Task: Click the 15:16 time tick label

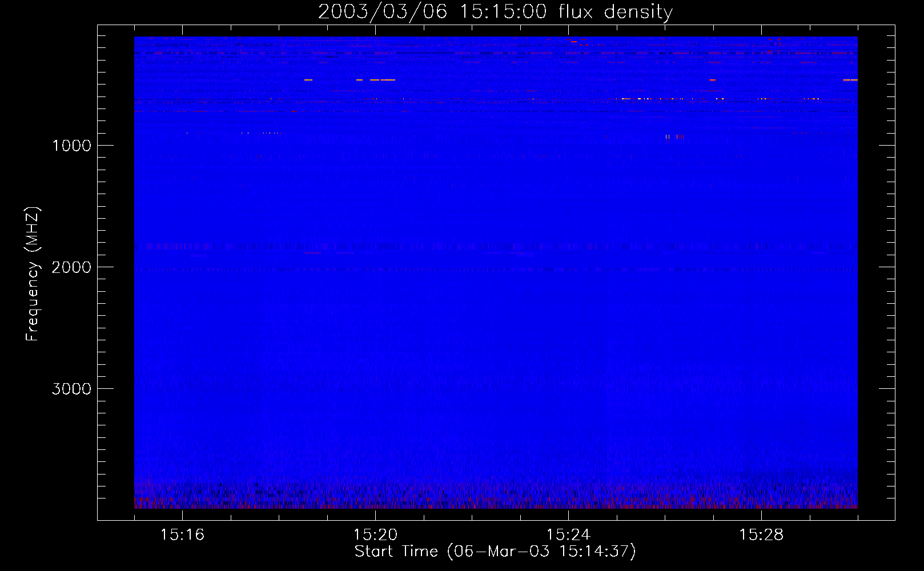Action: click(x=182, y=535)
